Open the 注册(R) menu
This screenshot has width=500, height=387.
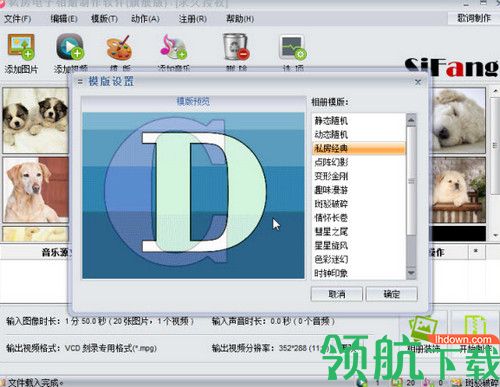pos(193,19)
